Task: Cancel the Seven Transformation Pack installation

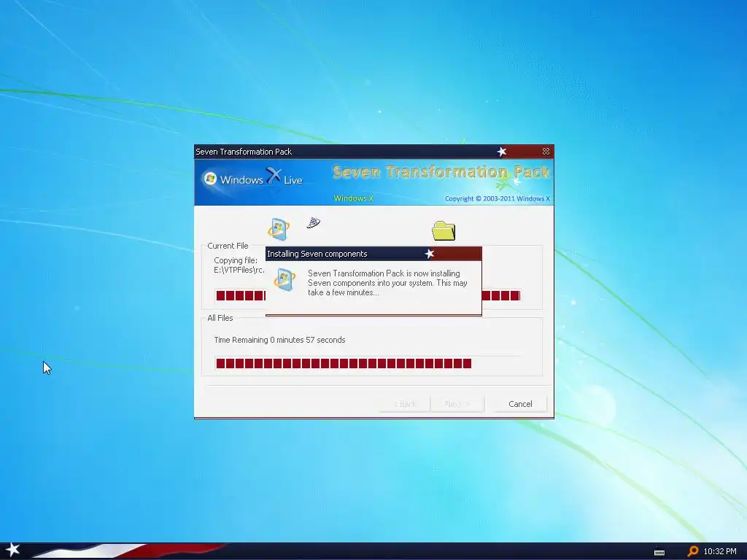Action: [x=519, y=404]
